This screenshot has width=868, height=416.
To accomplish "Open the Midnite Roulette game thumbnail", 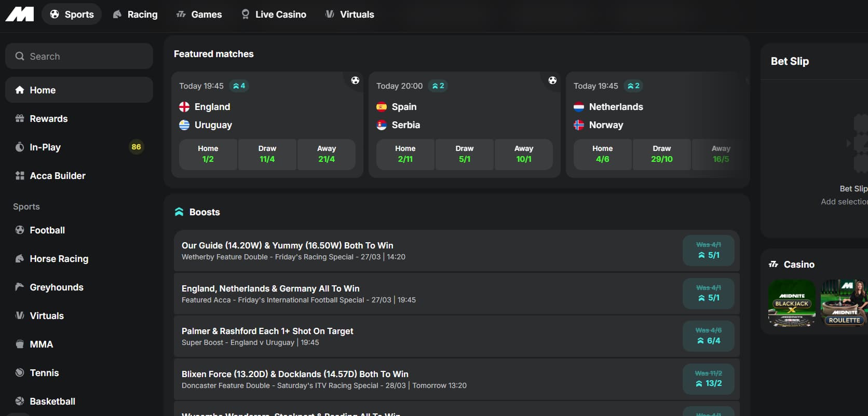I will coord(844,303).
